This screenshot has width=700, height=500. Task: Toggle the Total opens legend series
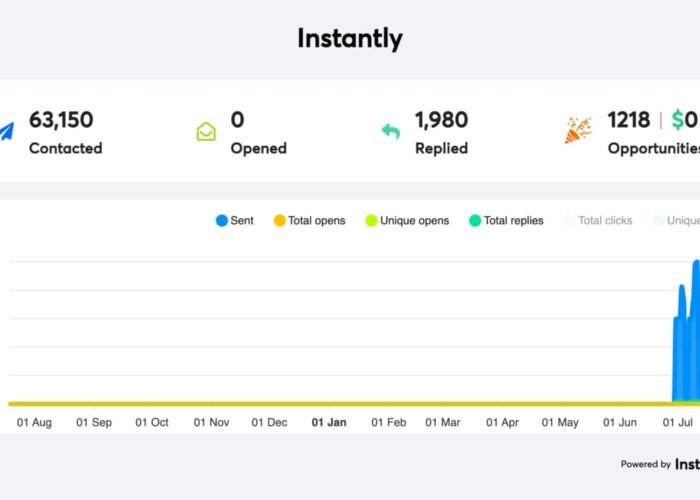click(309, 220)
